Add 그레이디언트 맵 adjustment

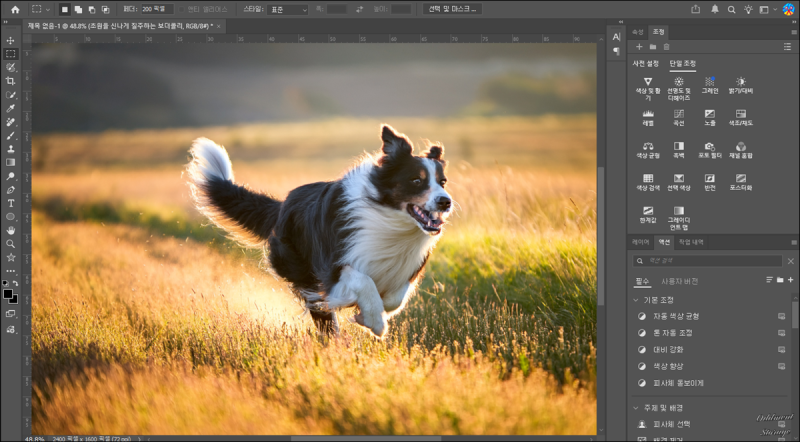click(x=679, y=218)
